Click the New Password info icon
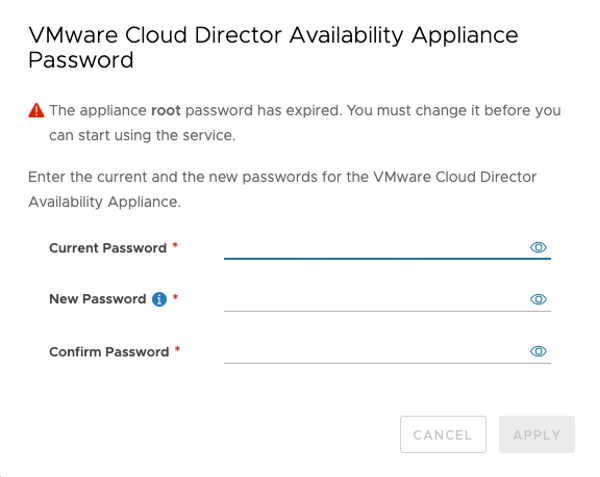The width and height of the screenshot is (600, 477). [x=159, y=299]
